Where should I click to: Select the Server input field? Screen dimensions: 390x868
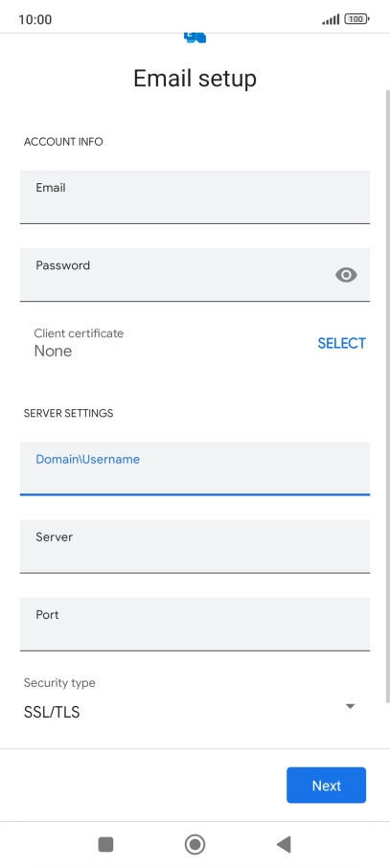[x=195, y=546]
